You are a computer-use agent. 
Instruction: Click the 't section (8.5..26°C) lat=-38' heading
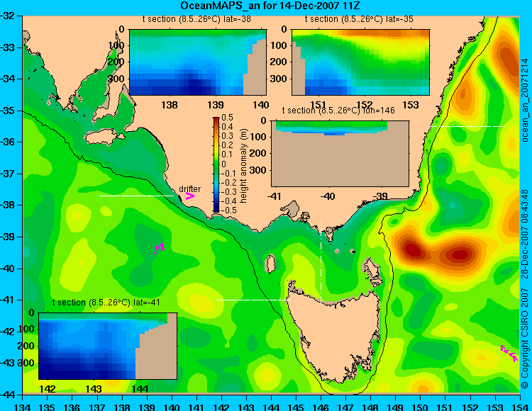[x=196, y=19]
